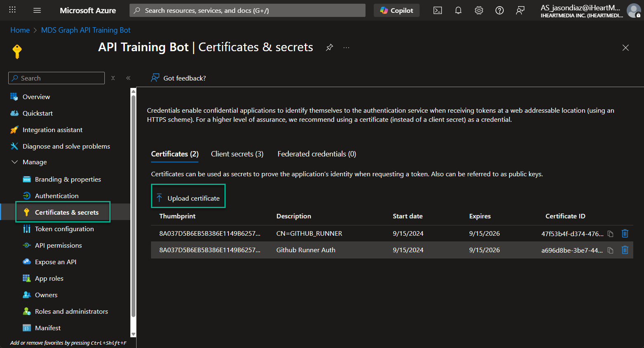Delete the CN=GITHUB_RUNNER certificate
644x348 pixels.
pyautogui.click(x=625, y=233)
